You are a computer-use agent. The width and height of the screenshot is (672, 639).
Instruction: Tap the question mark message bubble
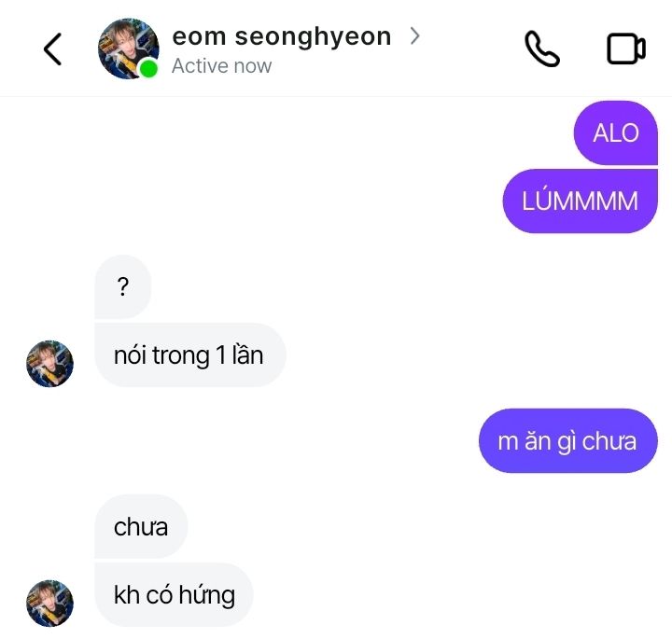123,287
